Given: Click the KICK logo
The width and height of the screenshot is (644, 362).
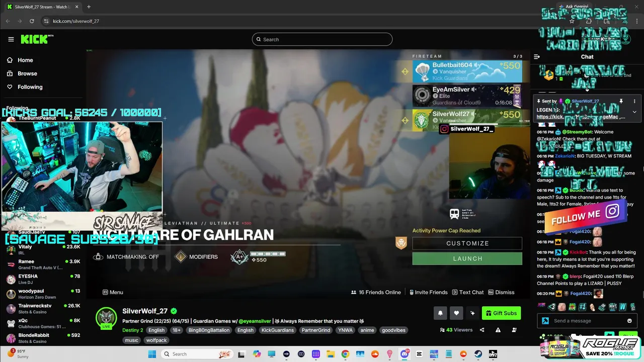Looking at the screenshot, I should coord(37,39).
